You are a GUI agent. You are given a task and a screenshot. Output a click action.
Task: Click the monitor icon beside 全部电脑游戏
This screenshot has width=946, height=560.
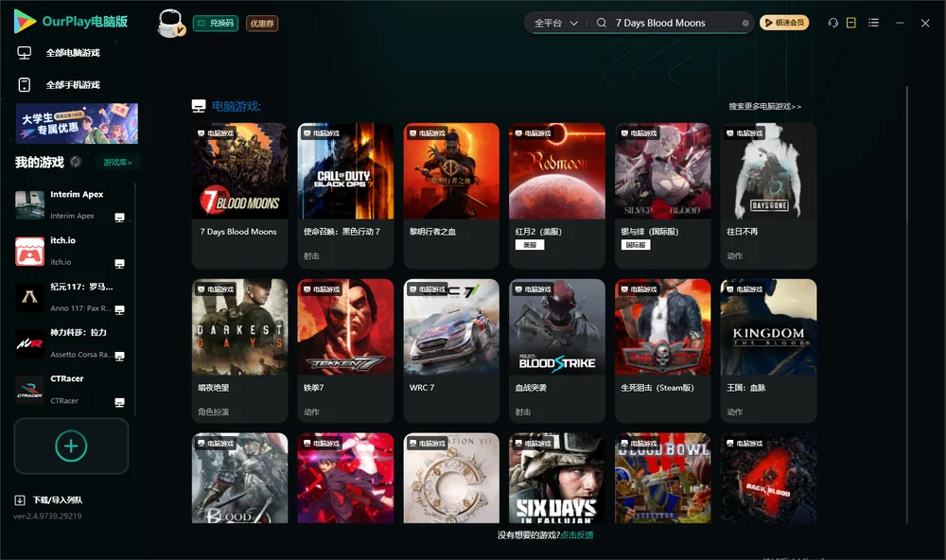[x=25, y=53]
